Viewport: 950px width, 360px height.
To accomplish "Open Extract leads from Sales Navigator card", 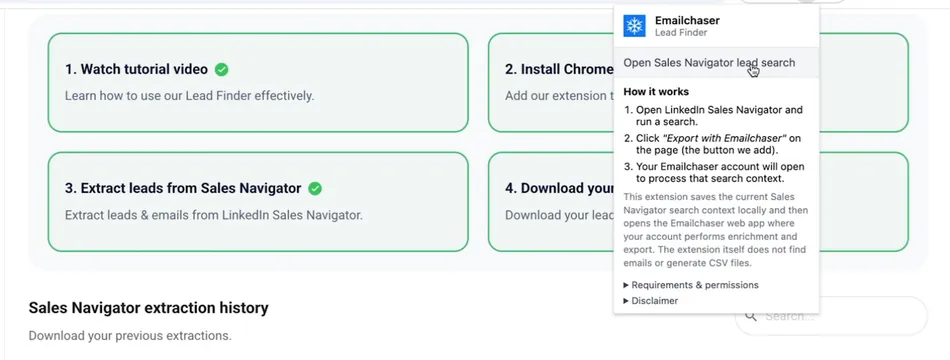I will click(258, 202).
